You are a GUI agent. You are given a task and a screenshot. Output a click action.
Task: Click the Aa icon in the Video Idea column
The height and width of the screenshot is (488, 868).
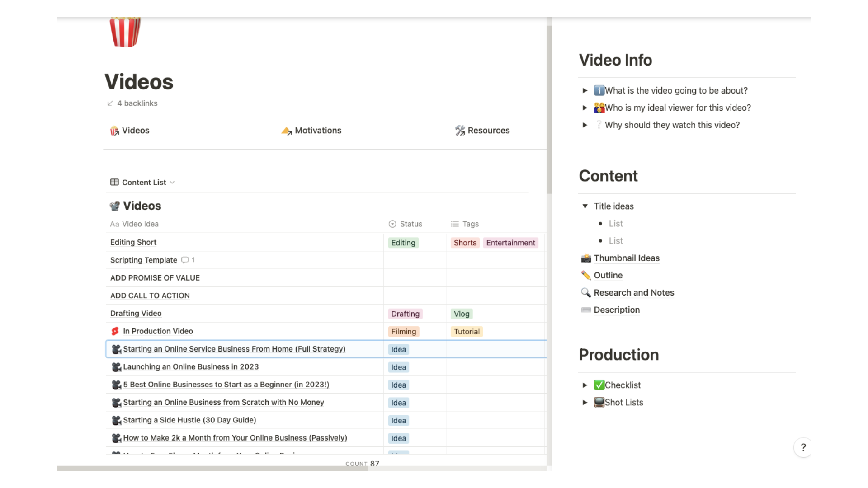click(114, 224)
